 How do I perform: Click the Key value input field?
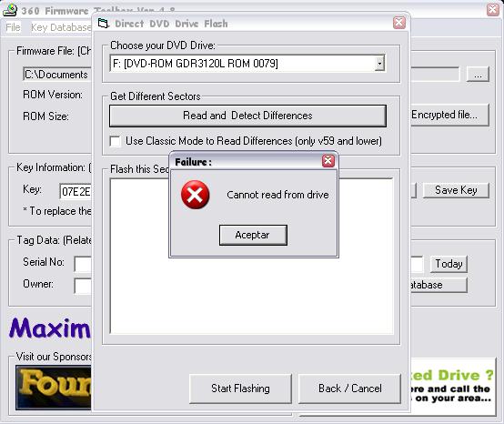tap(76, 192)
